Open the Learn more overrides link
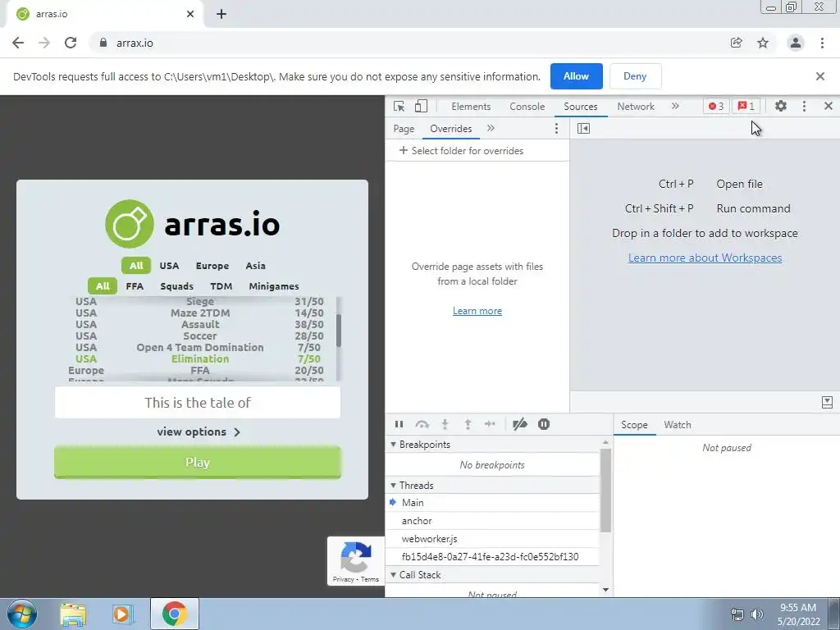 pyautogui.click(x=477, y=311)
